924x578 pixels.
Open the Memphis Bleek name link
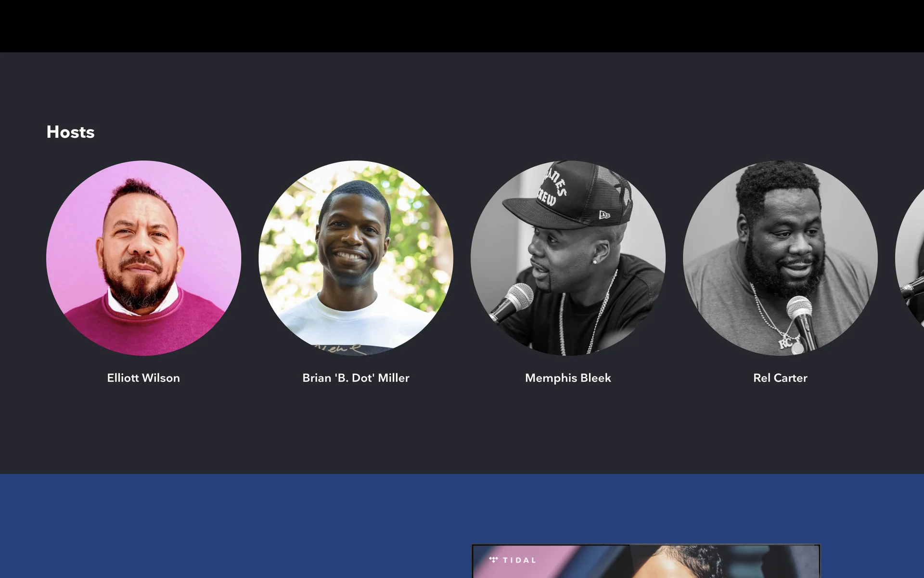tap(568, 378)
